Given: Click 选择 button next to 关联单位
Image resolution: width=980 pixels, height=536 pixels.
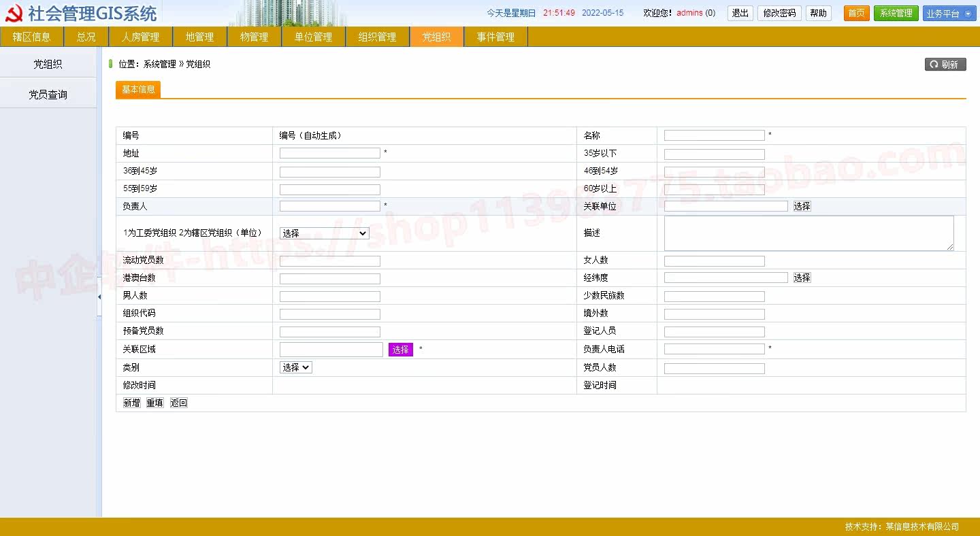Looking at the screenshot, I should point(802,206).
